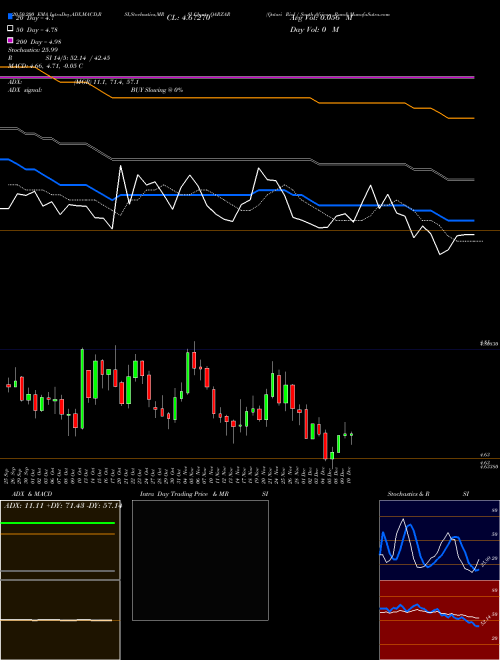Image resolution: width=500 pixels, height=660 pixels.
Task: Click the 'BUY Slowing @ 0%' signal text
Action: (157, 90)
